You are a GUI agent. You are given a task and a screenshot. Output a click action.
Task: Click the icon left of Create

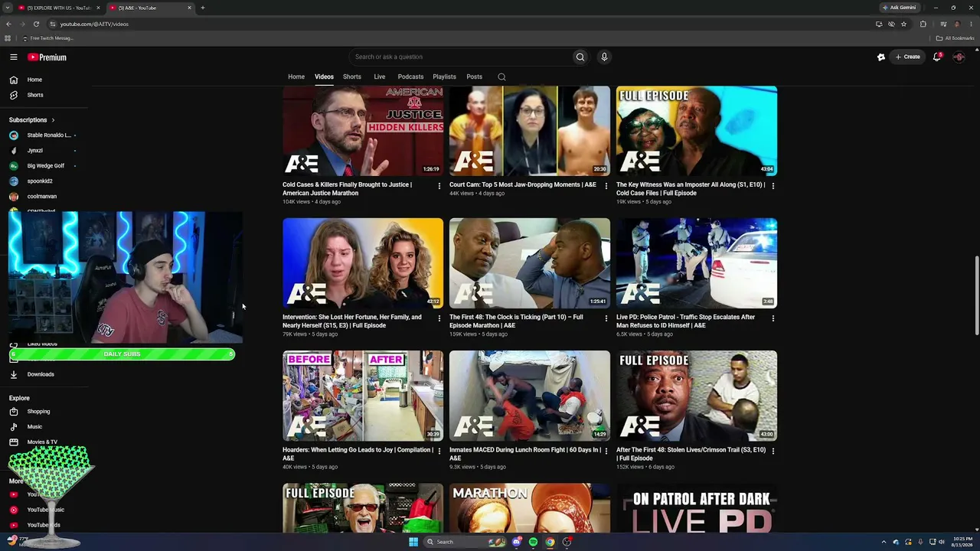(x=881, y=57)
